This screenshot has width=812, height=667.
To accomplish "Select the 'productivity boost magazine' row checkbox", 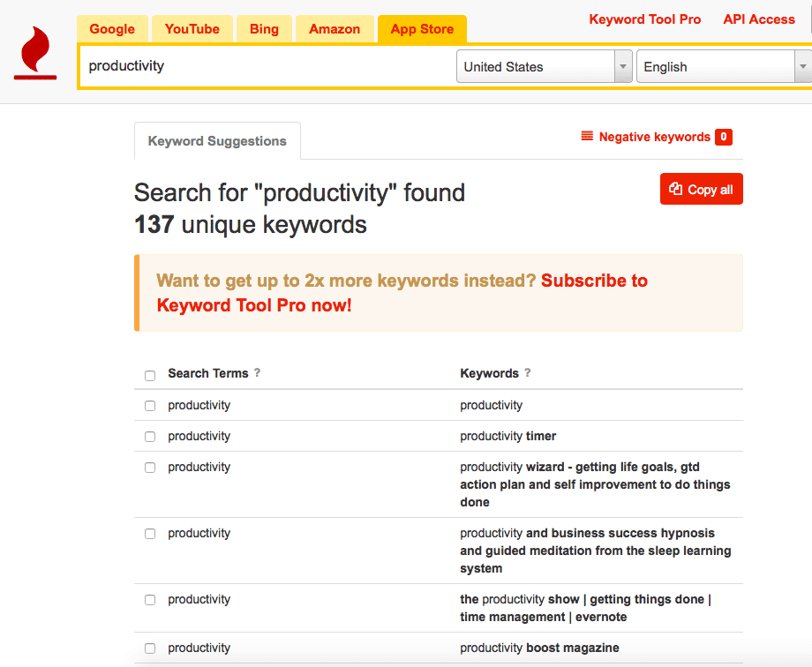I will [x=150, y=648].
